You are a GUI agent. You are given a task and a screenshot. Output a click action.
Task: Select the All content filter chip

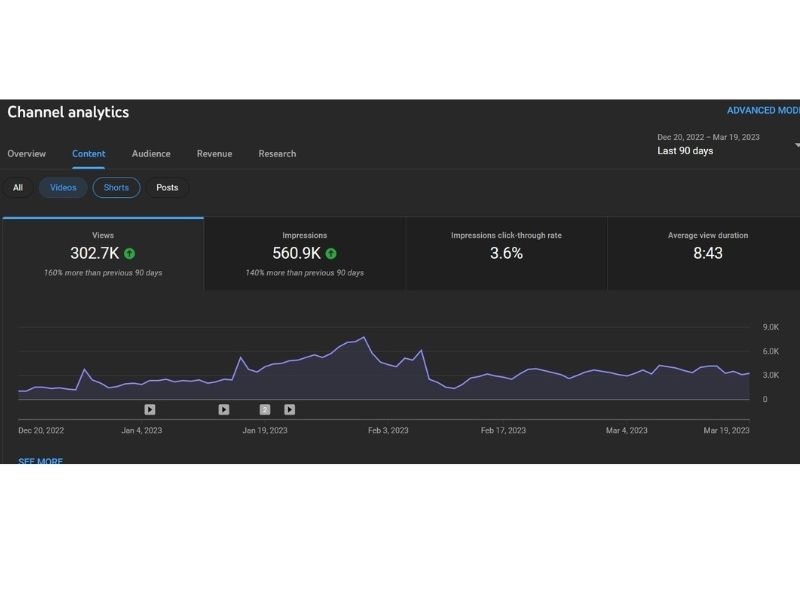pos(18,188)
